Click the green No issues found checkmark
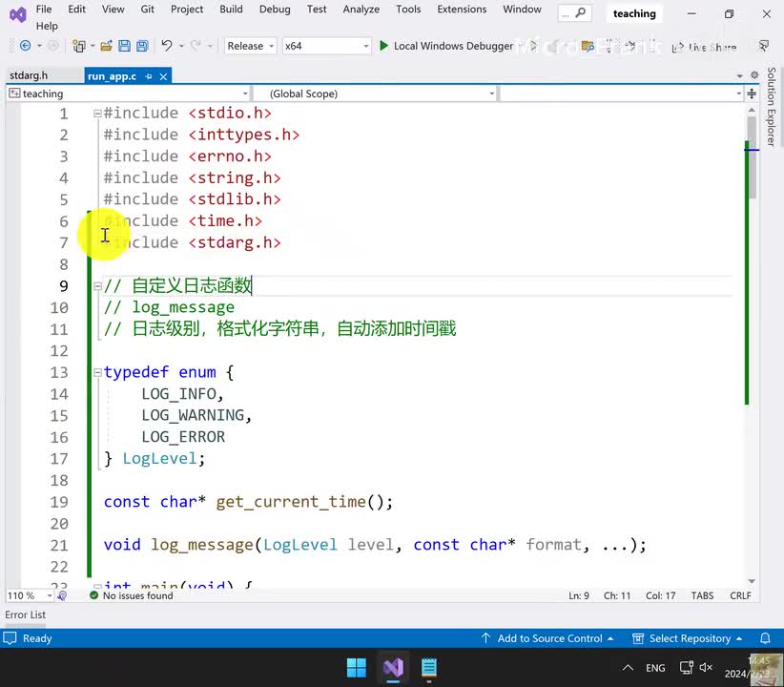Screen dimensions: 784x687 pyautogui.click(x=93, y=595)
